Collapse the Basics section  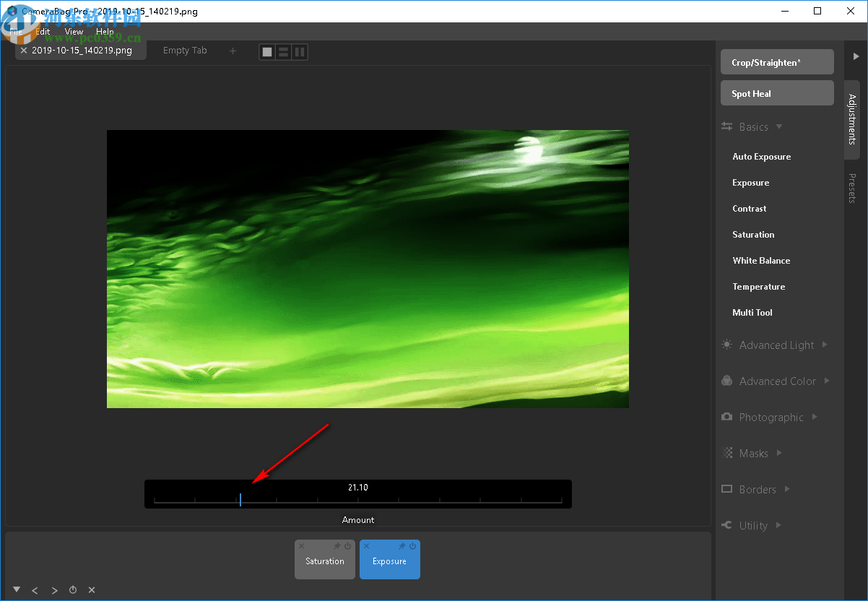click(x=753, y=127)
